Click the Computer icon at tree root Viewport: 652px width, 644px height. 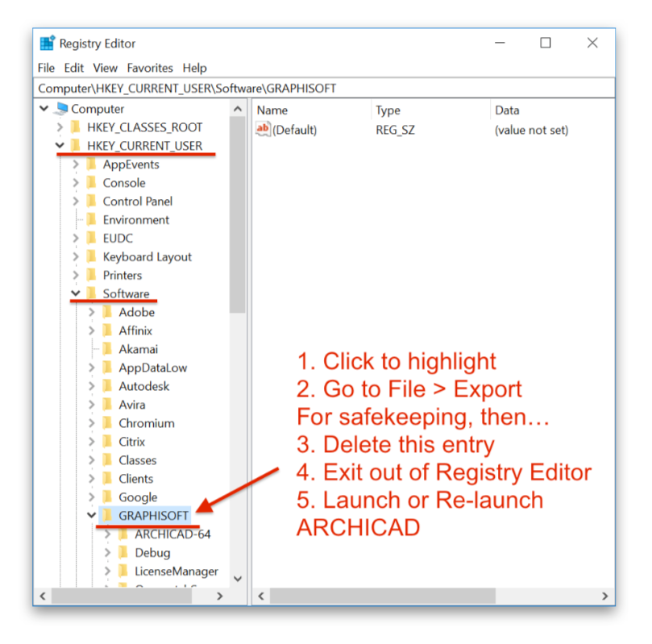[x=60, y=108]
